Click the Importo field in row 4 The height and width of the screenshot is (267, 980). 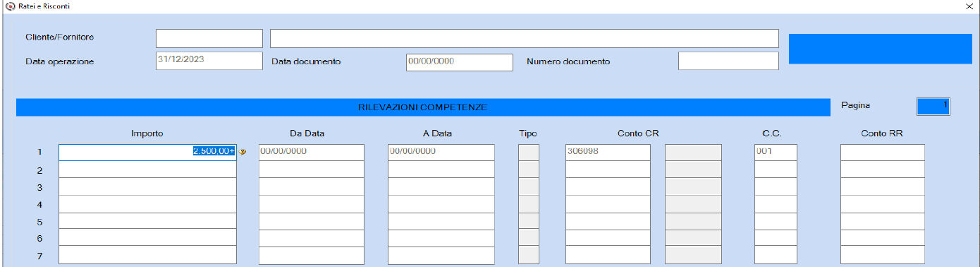pyautogui.click(x=147, y=203)
